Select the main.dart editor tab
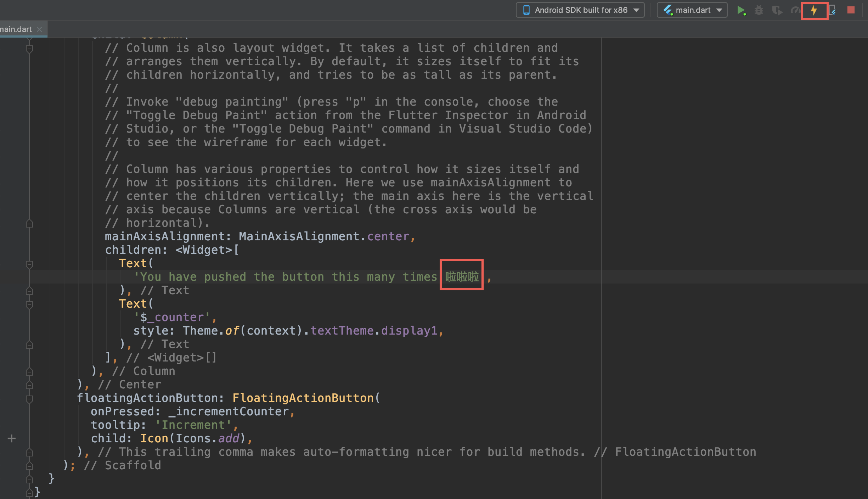868x499 pixels. tap(16, 29)
